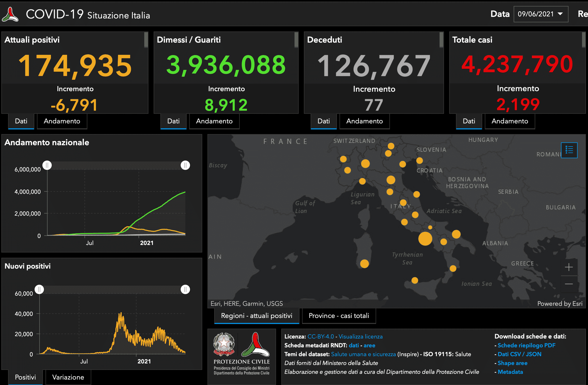Click the Calabria orange map bubble
The width and height of the screenshot is (588, 385).
[453, 268]
